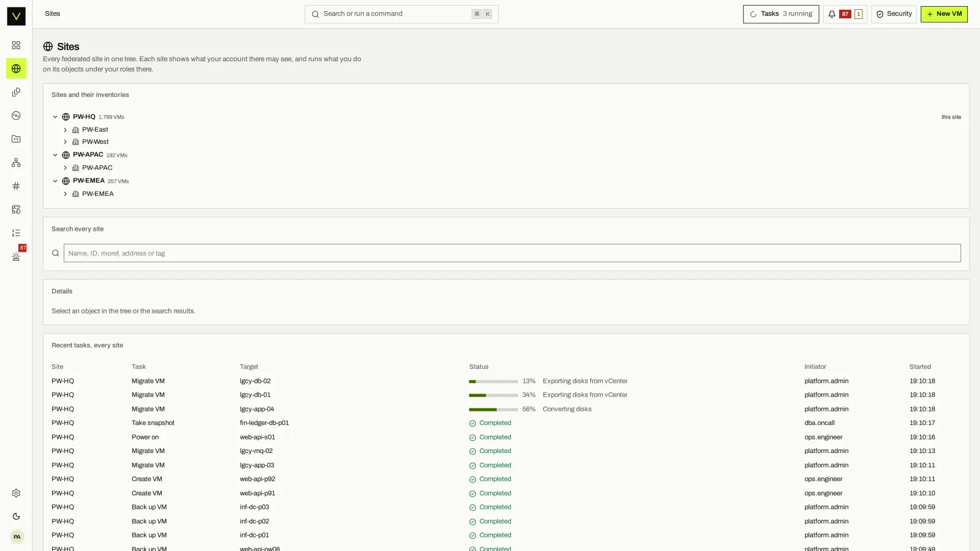Click target lgcy-db-01 in tasks table
The height and width of the screenshot is (551, 980).
point(255,395)
